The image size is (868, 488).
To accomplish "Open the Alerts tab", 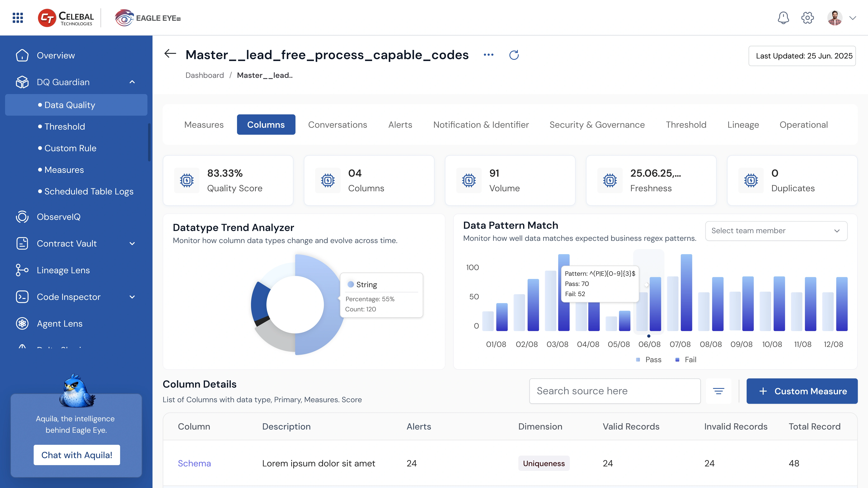I will (x=400, y=124).
